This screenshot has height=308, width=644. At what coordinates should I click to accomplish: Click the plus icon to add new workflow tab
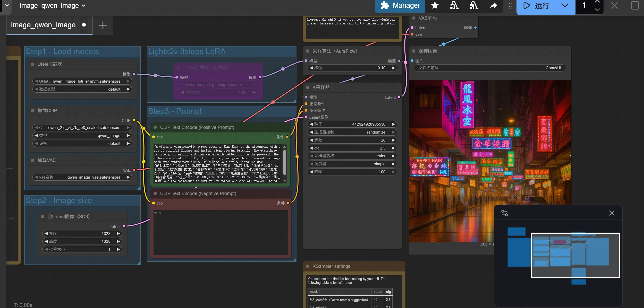pyautogui.click(x=103, y=25)
